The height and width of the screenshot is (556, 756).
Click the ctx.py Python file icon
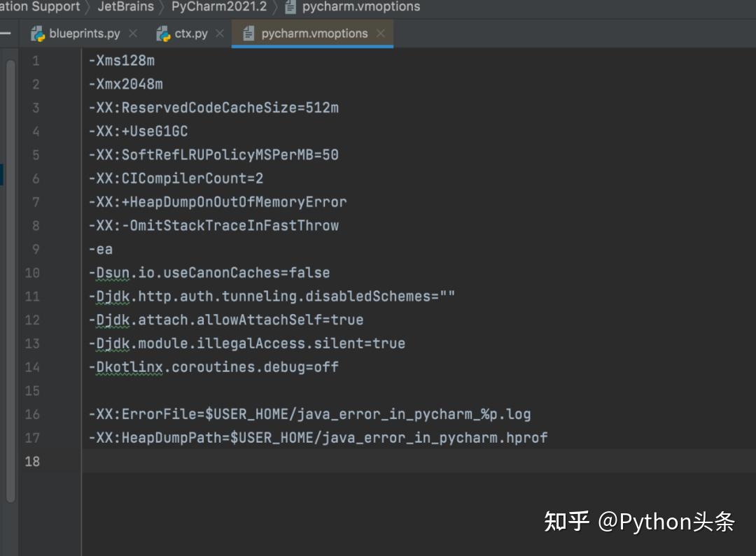163,34
